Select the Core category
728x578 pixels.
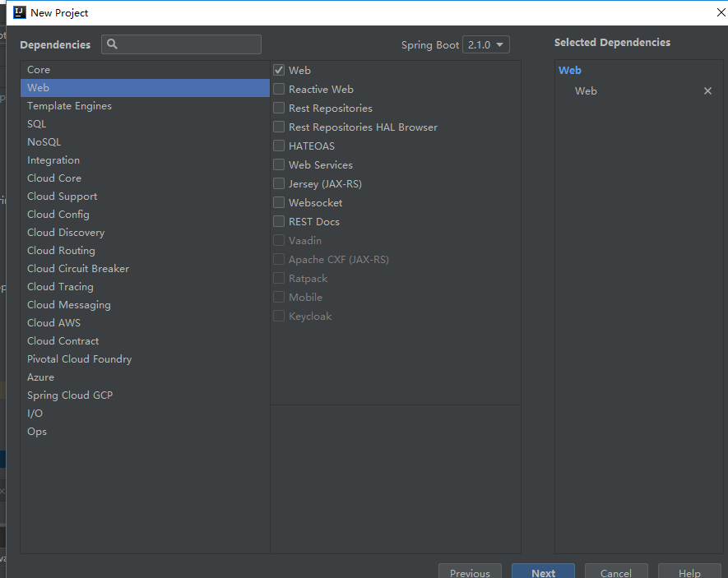(145, 70)
